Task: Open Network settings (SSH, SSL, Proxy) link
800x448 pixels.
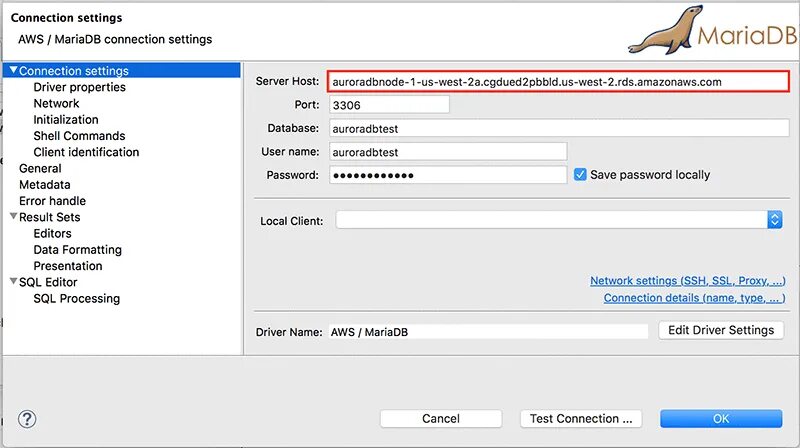Action: point(688,281)
